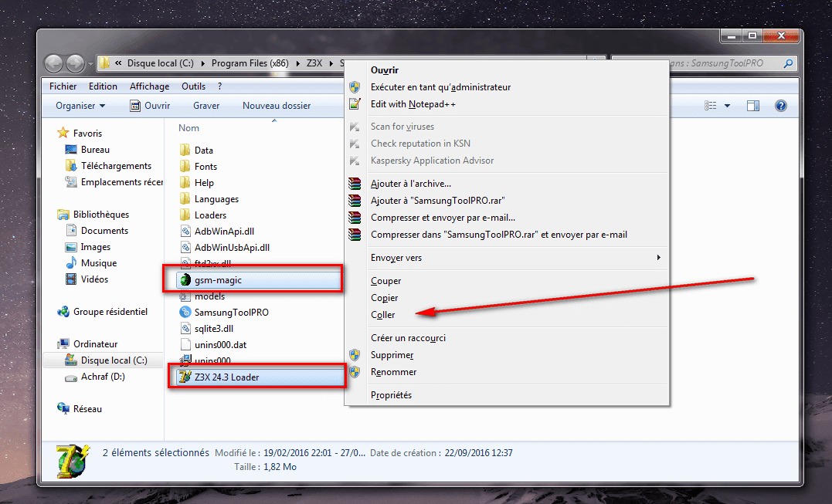Viewport: 832px width, 504px height.
Task: Open the ? help menu
Action: point(219,86)
